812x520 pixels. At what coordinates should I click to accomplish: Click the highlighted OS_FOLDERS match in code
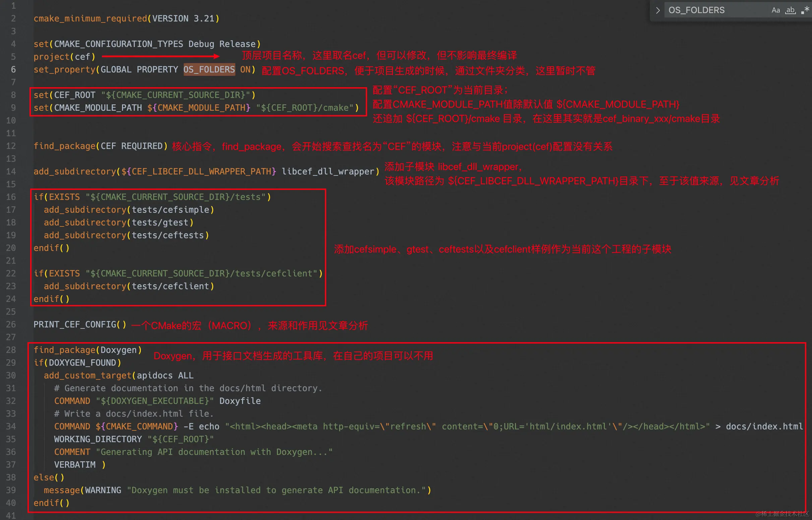click(209, 69)
